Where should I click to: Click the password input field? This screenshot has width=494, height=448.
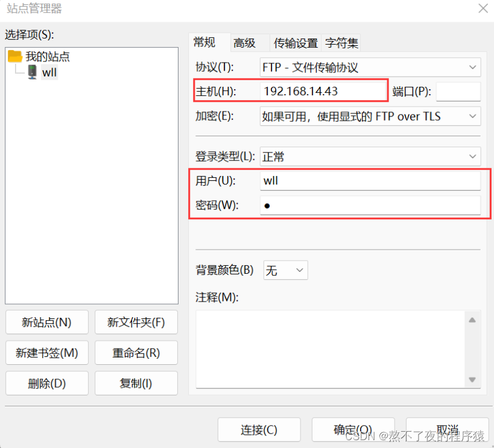[370, 206]
